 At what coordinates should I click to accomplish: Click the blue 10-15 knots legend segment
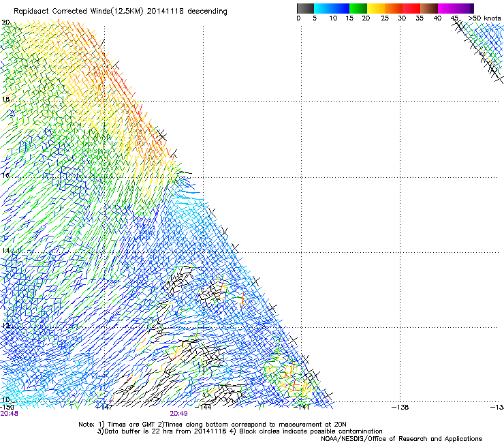(x=341, y=8)
